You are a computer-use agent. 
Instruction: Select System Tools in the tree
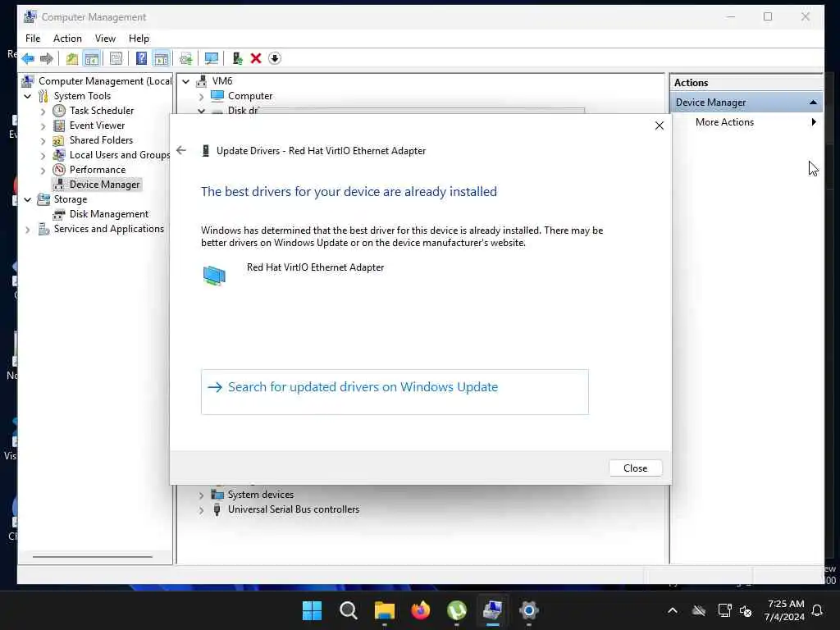point(82,96)
